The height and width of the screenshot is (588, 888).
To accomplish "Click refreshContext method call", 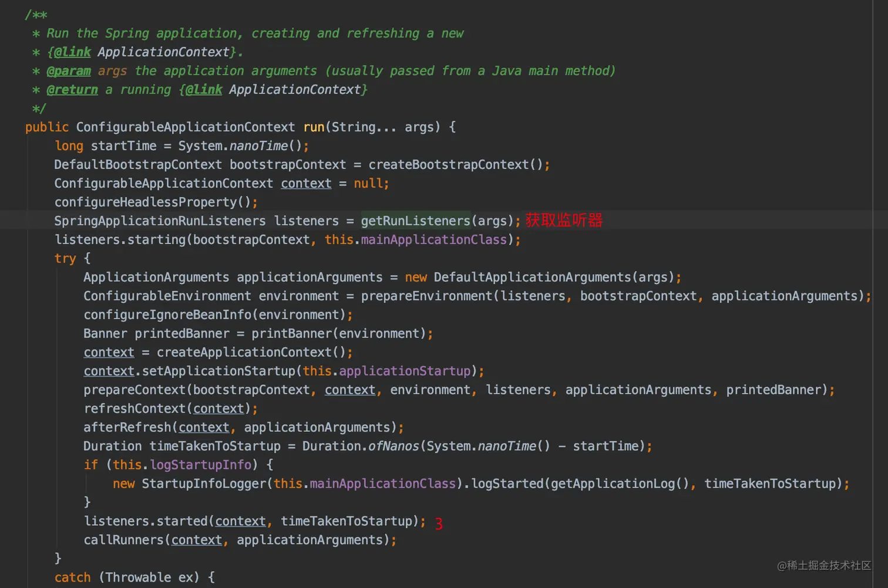I will pos(134,409).
